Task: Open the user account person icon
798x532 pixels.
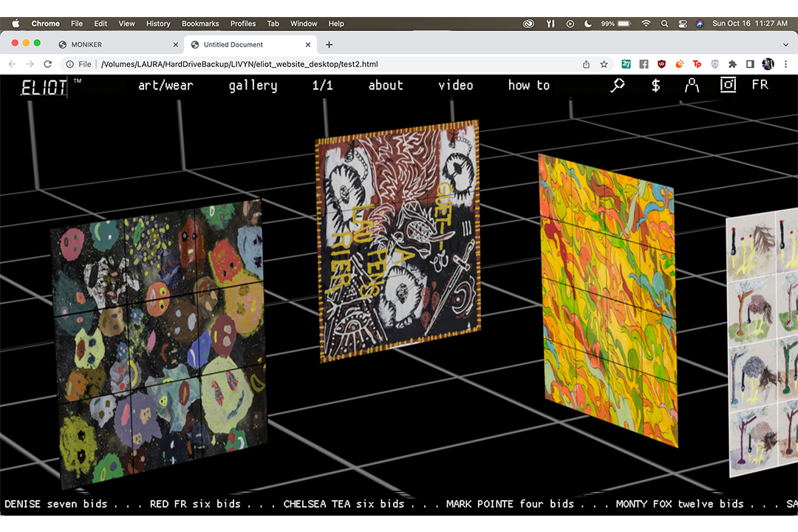Action: point(692,86)
